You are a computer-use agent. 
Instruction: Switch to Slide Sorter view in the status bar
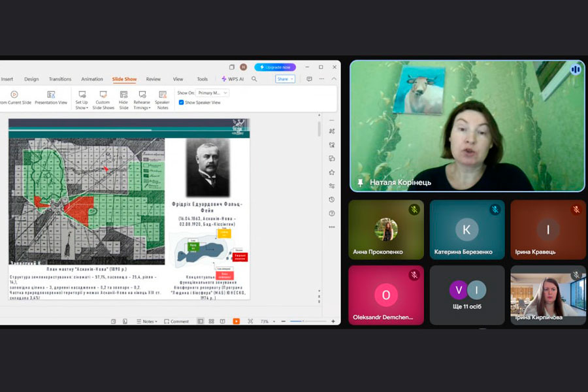coord(212,321)
